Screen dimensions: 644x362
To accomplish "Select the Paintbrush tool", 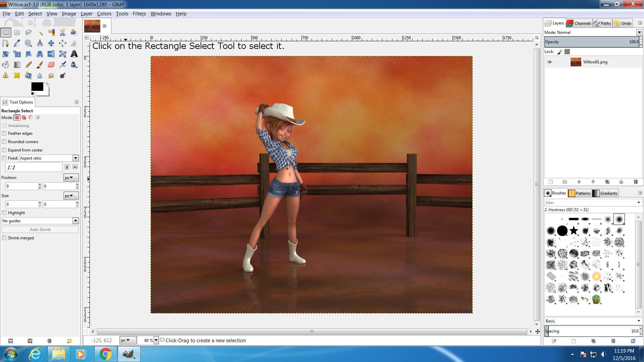I will pos(40,65).
